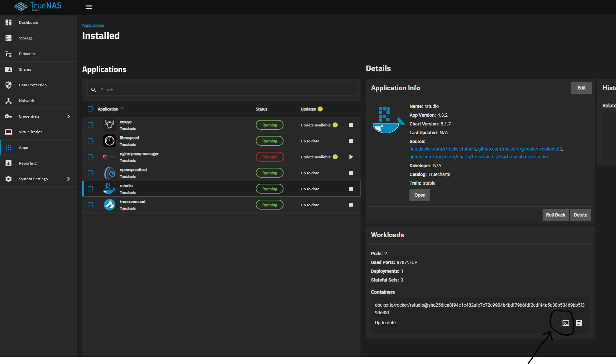Select the truecommand app icon
Screen dimensions: 616x364
110,205
